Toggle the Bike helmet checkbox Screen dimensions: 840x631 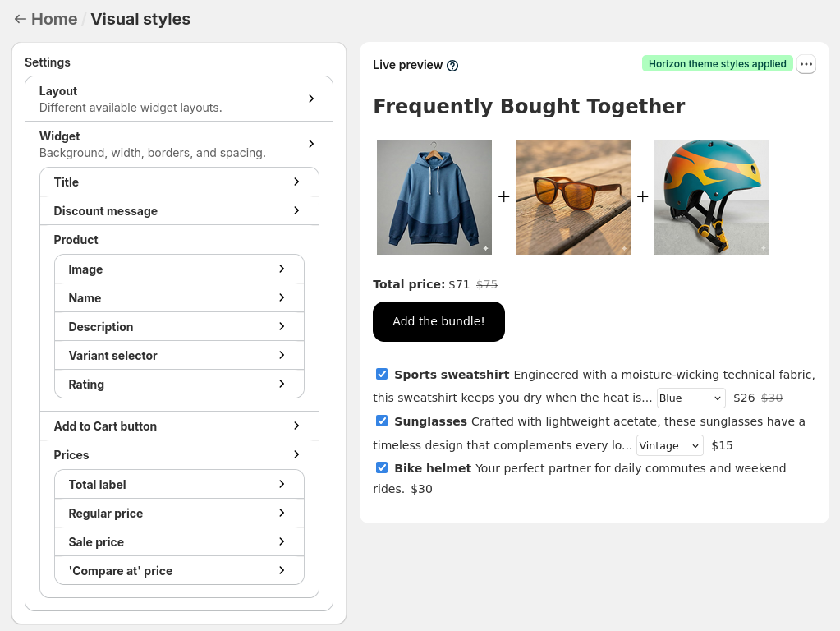pyautogui.click(x=382, y=467)
